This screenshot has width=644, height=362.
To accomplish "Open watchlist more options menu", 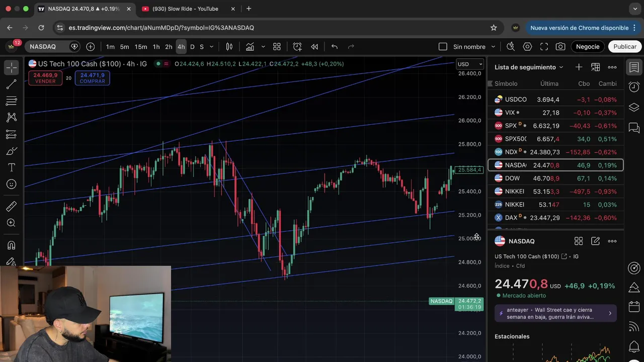I will (x=612, y=67).
